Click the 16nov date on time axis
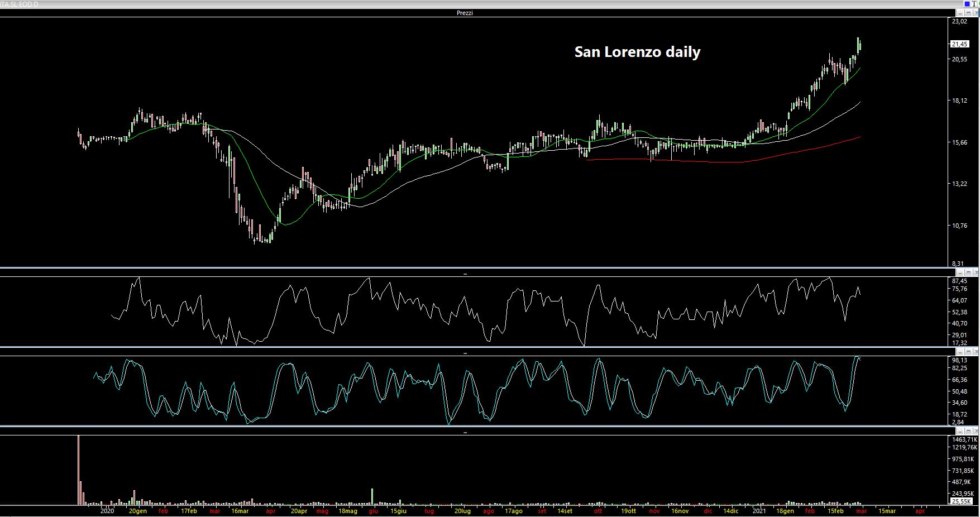 pyautogui.click(x=680, y=511)
